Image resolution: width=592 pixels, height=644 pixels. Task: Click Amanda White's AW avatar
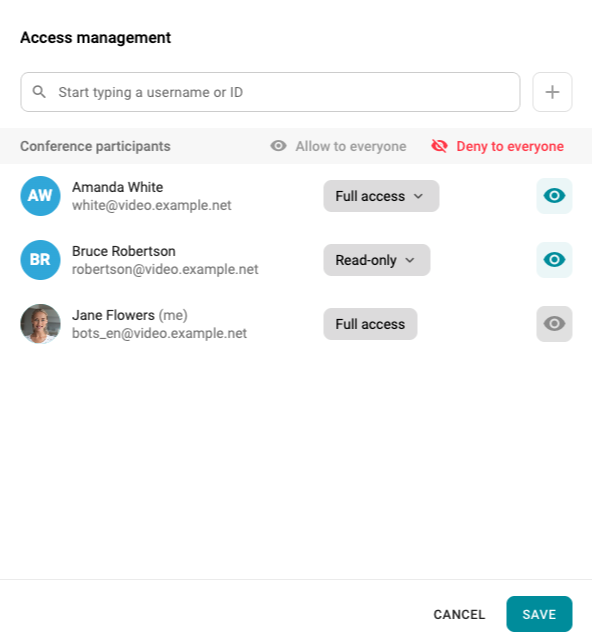(x=40, y=196)
